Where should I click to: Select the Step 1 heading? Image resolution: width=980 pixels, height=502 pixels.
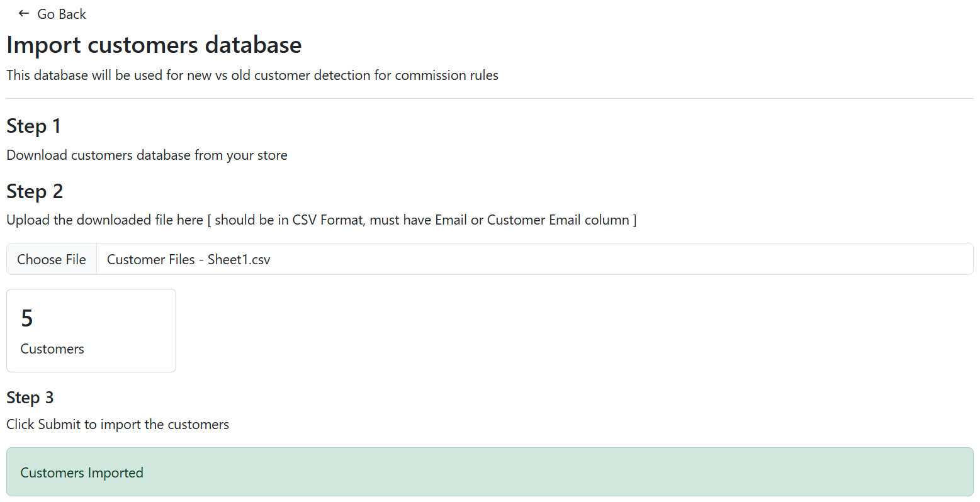pyautogui.click(x=33, y=126)
